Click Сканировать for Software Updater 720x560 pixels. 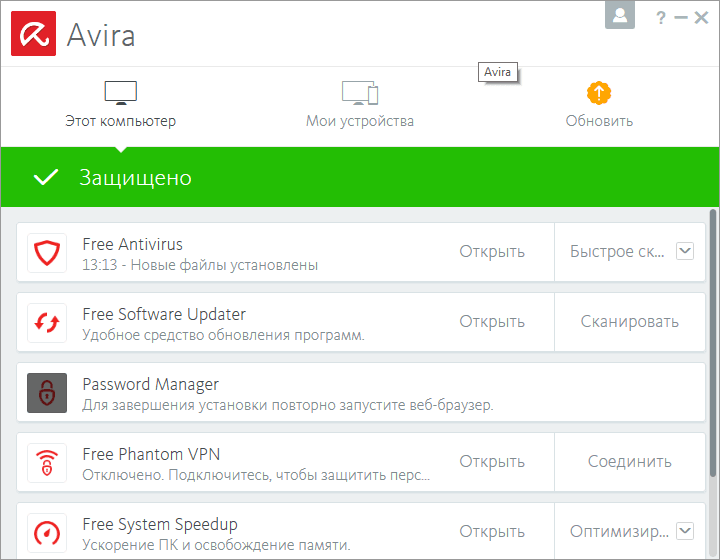(x=630, y=321)
